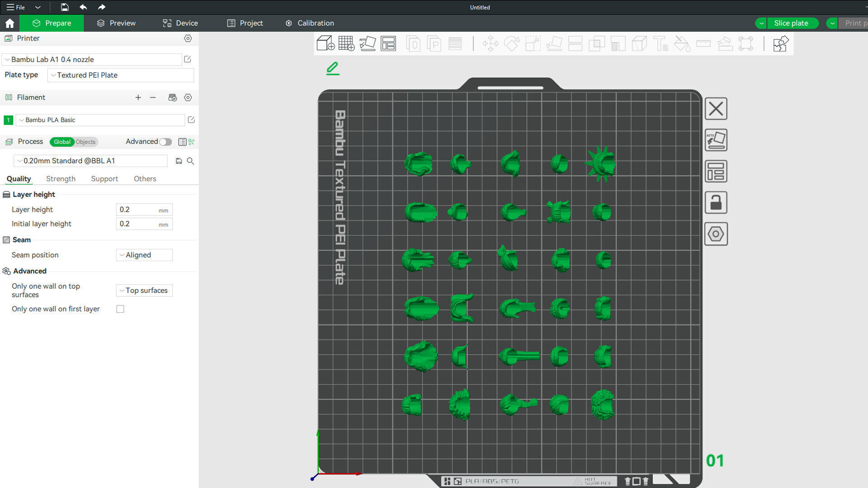Toggle the Advanced mode switch

click(x=165, y=142)
